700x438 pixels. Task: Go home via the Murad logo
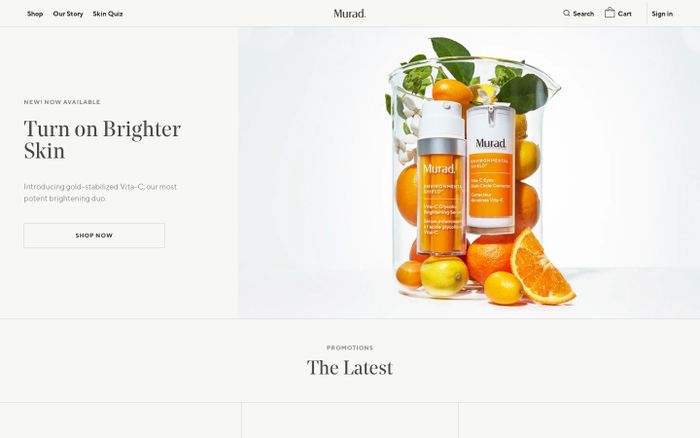[x=350, y=13]
